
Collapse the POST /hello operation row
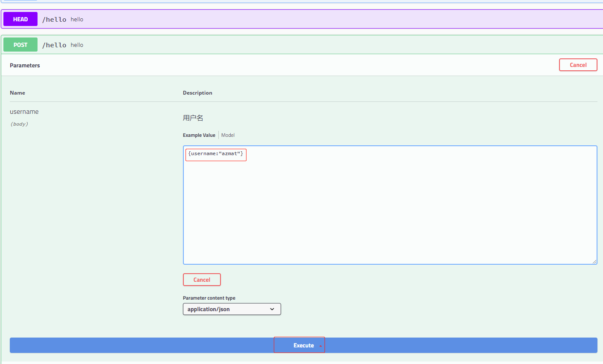pyautogui.click(x=303, y=45)
